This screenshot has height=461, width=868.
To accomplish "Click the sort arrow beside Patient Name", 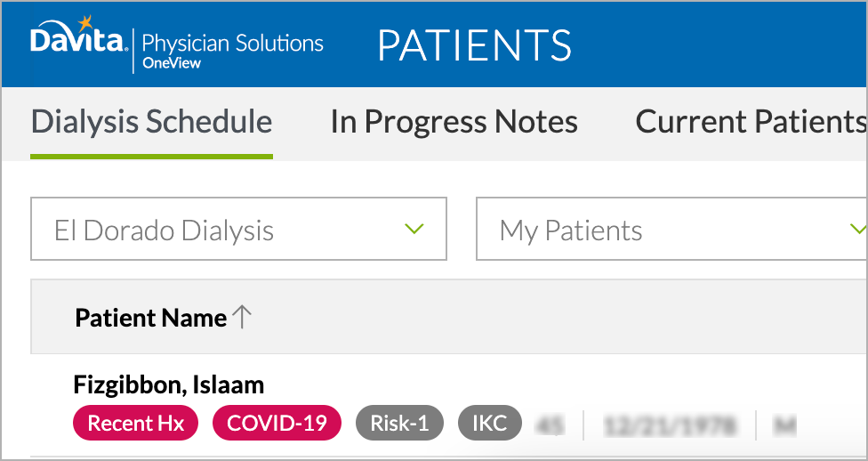I will coord(241,318).
